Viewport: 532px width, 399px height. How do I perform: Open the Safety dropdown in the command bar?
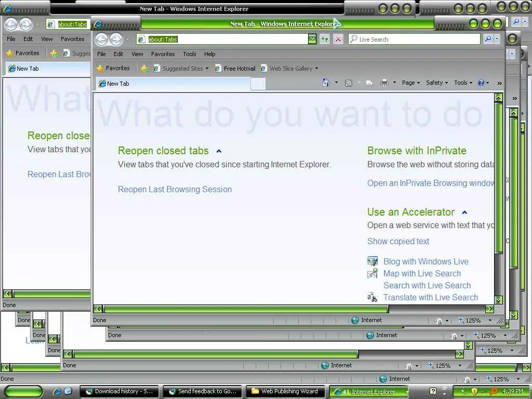pyautogui.click(x=437, y=83)
